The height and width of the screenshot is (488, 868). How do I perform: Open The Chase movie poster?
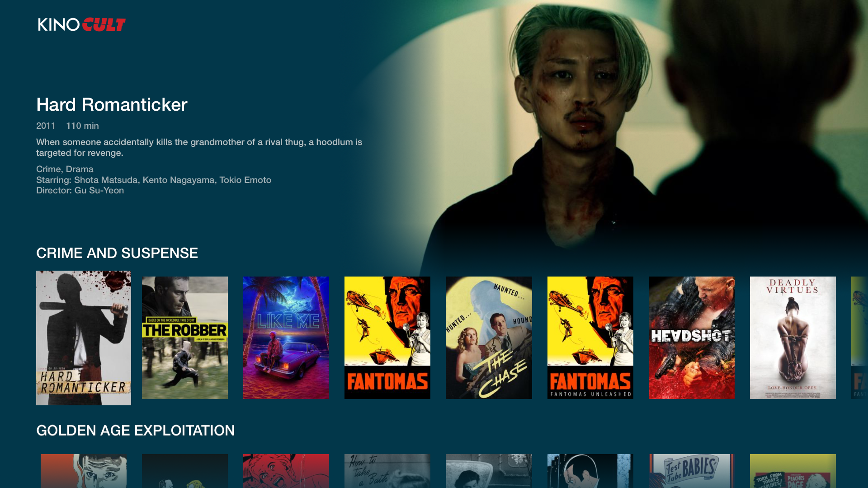tap(488, 338)
